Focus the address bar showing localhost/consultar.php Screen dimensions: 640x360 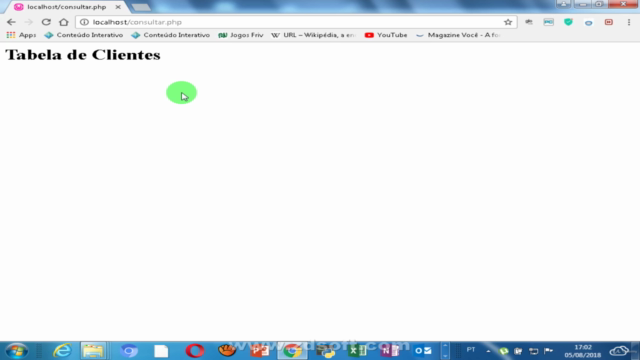296,22
